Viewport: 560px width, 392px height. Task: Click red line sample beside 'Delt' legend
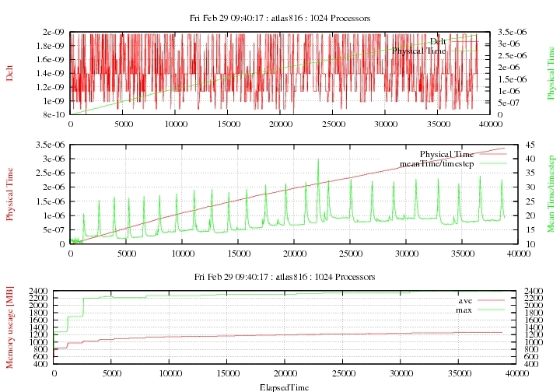(x=464, y=41)
